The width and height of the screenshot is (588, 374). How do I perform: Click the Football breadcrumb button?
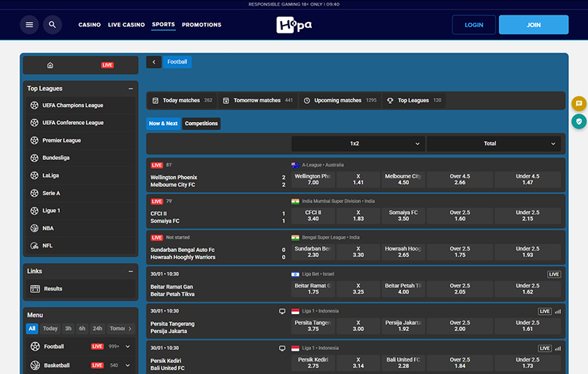tap(177, 62)
